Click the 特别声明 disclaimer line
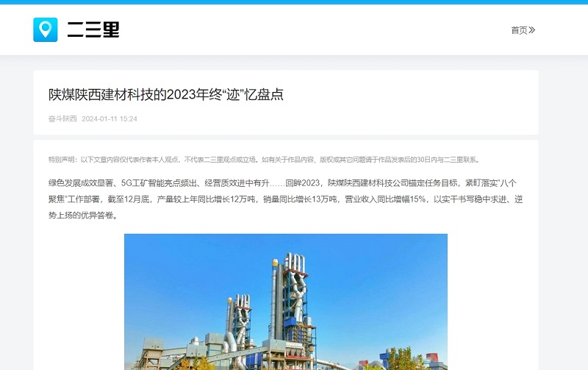 point(264,160)
